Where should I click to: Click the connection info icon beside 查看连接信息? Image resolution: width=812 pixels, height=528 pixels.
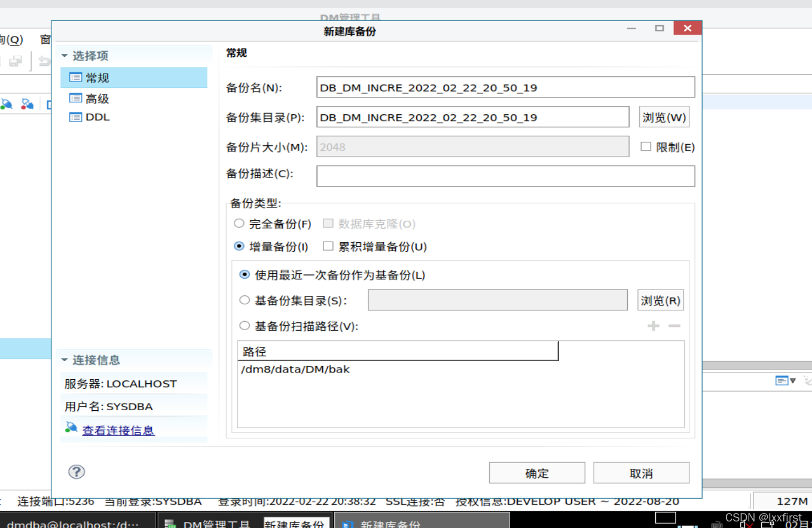click(72, 428)
